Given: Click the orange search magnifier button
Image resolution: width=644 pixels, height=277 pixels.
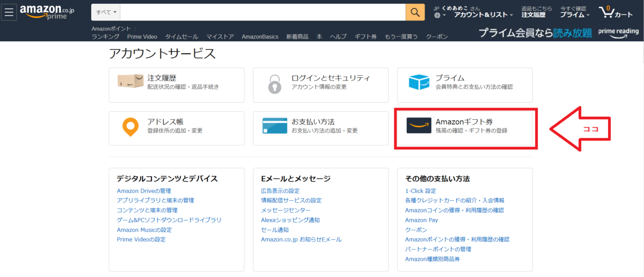Looking at the screenshot, I should (415, 12).
